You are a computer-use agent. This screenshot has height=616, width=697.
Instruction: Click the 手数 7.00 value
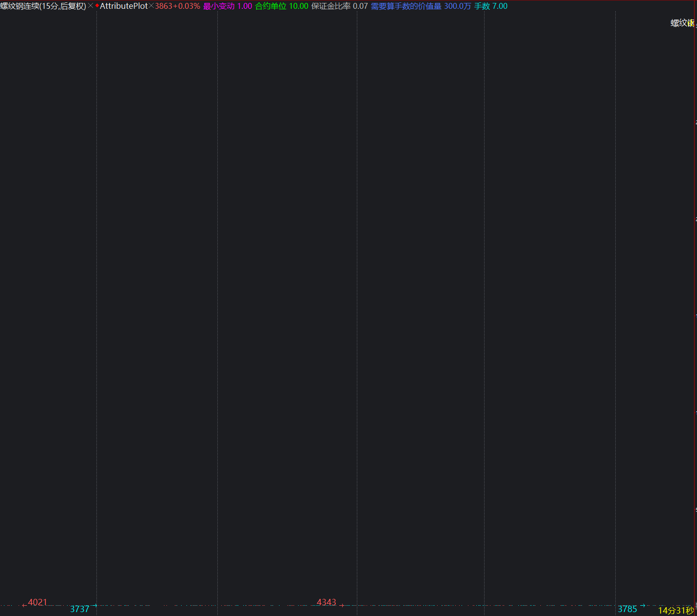click(490, 6)
